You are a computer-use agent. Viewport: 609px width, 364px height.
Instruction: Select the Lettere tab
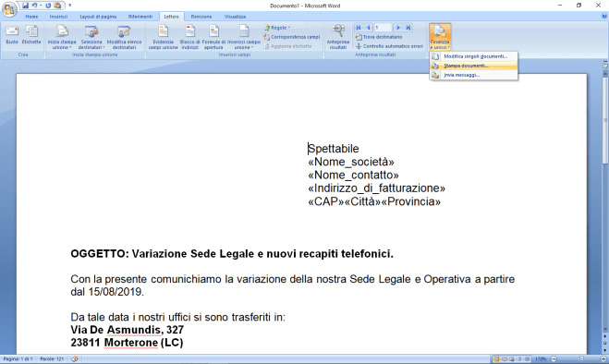coord(171,17)
